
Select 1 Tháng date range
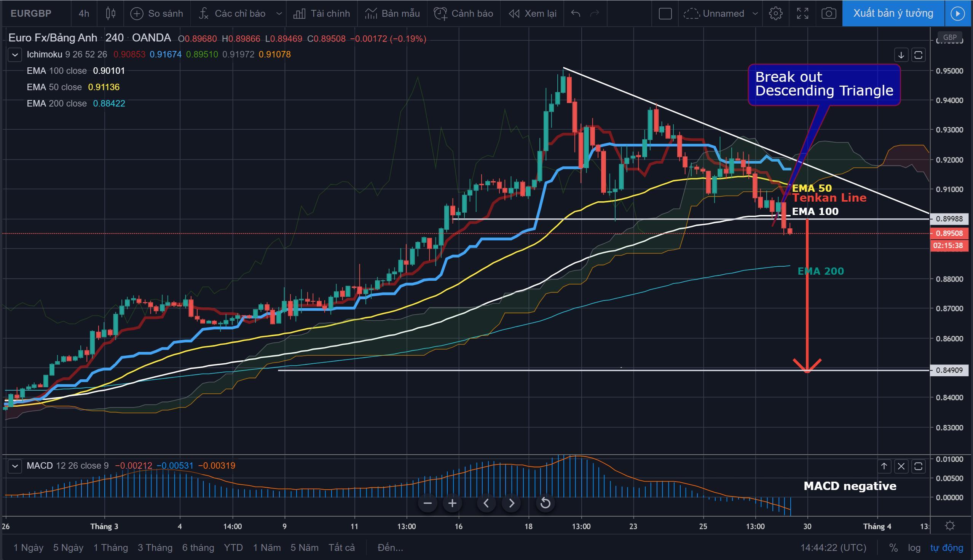coord(110,547)
